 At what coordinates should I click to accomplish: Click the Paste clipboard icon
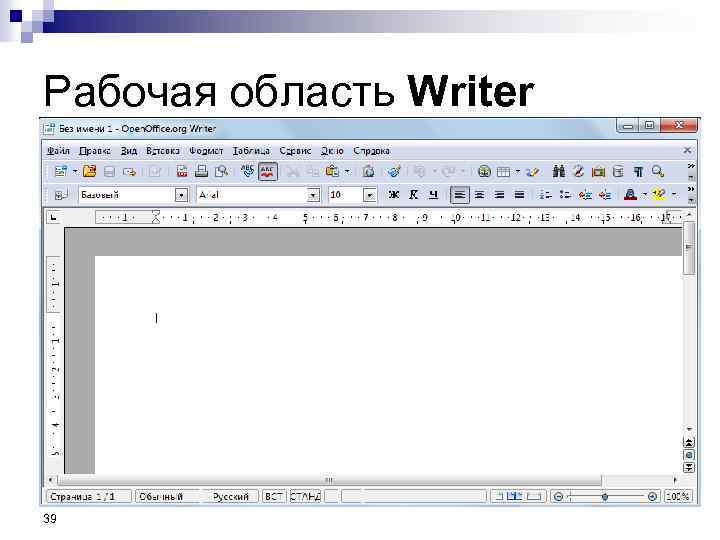tap(332, 172)
